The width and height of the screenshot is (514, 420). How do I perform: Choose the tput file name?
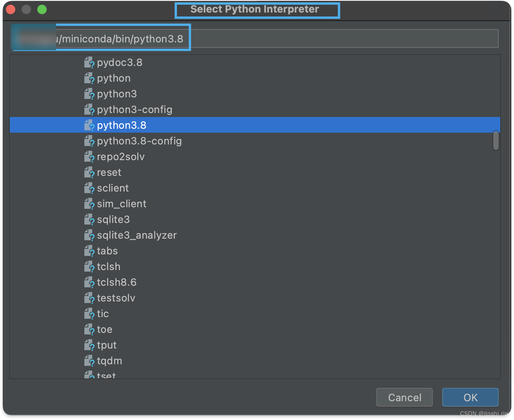pyautogui.click(x=107, y=345)
